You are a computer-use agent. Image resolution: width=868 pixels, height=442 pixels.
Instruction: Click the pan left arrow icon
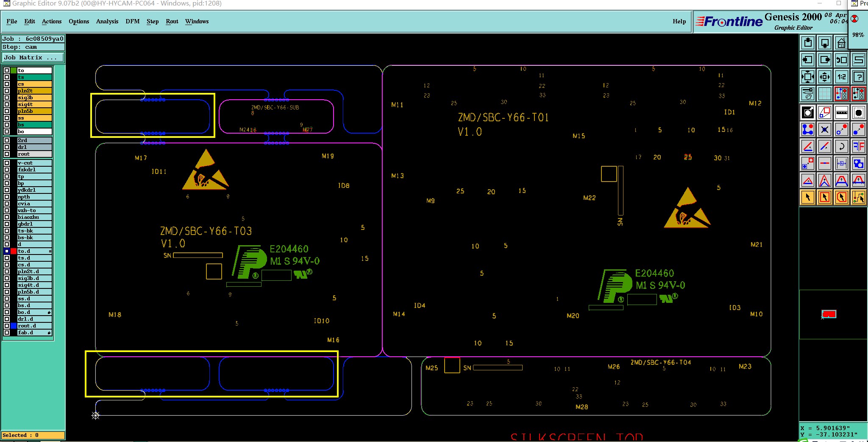click(x=807, y=60)
